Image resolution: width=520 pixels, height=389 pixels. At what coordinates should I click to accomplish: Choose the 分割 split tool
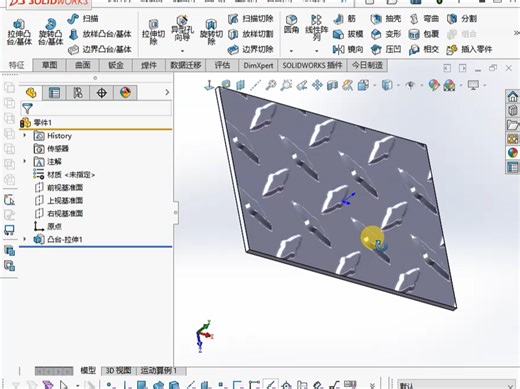[462, 19]
